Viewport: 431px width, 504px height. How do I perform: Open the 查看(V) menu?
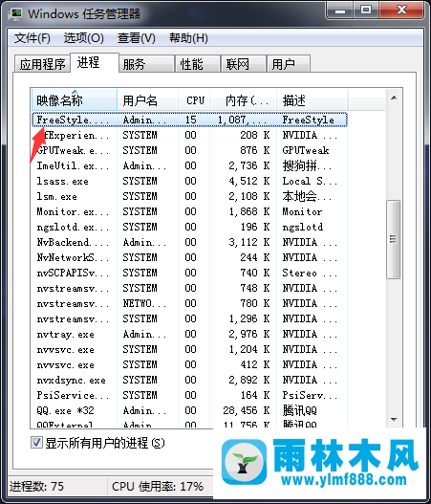tap(136, 38)
